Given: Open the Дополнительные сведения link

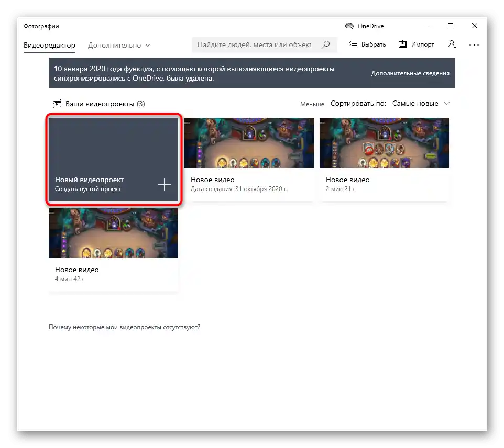Looking at the screenshot, I should point(410,73).
